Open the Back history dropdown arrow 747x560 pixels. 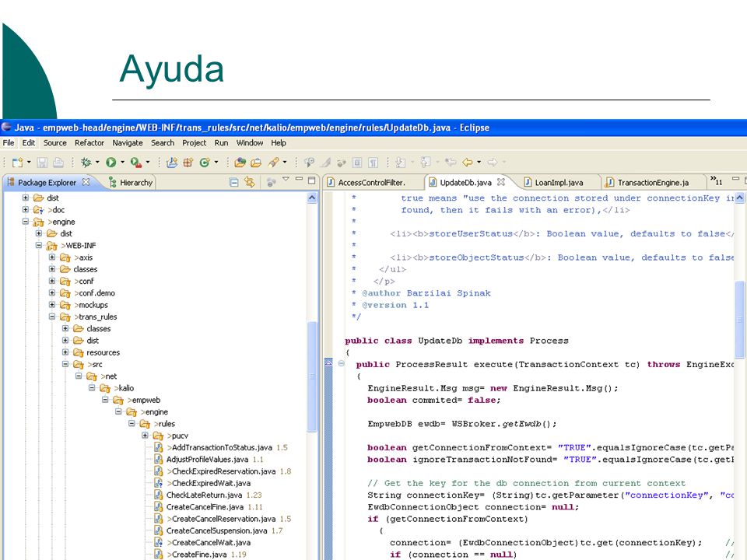pyautogui.click(x=479, y=163)
